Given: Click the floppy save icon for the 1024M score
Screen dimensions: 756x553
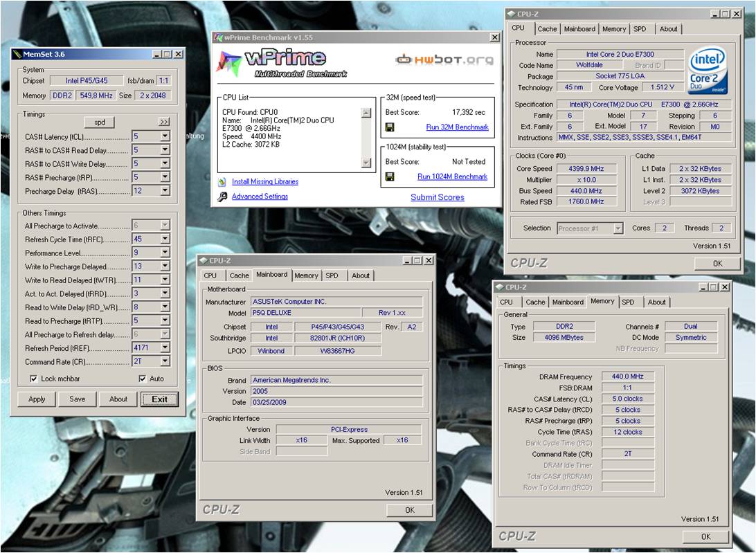Looking at the screenshot, I should click(x=390, y=176).
